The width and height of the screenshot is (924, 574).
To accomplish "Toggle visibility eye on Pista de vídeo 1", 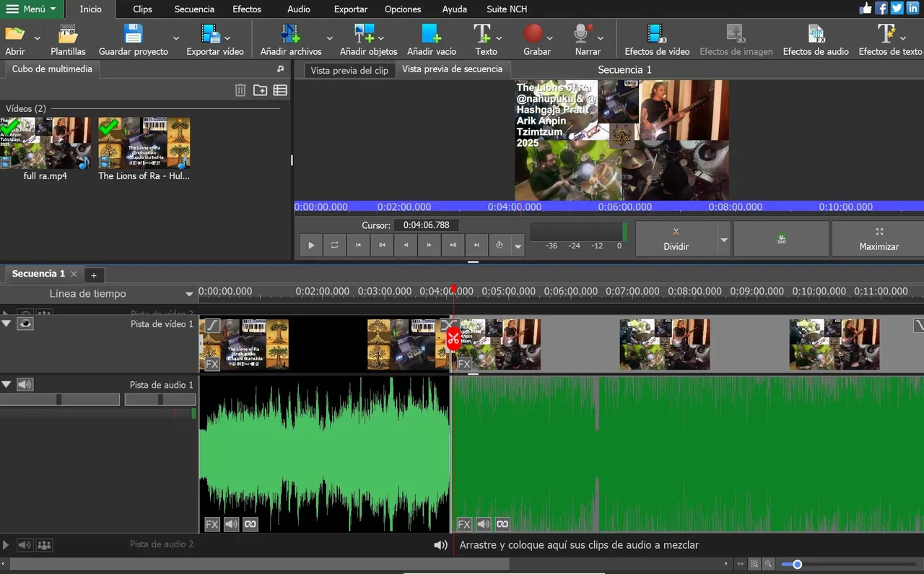I will click(x=25, y=323).
